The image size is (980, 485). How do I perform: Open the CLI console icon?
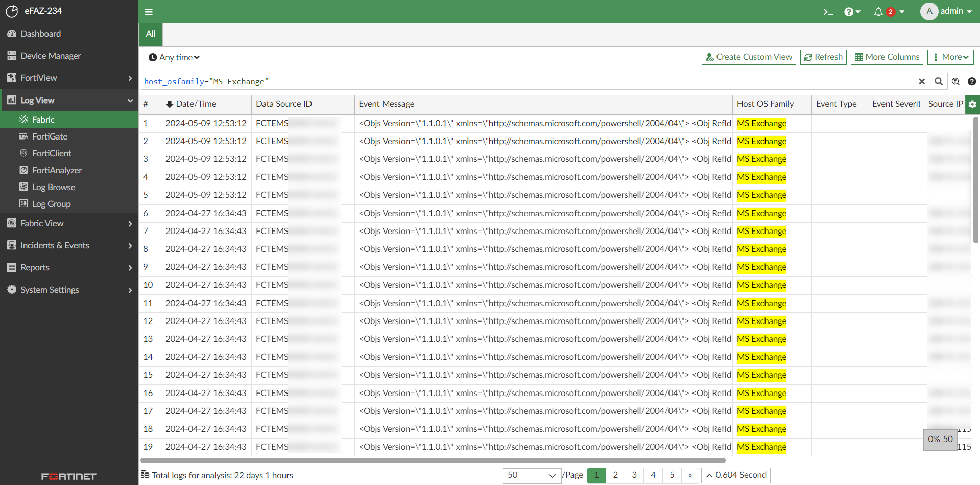828,12
